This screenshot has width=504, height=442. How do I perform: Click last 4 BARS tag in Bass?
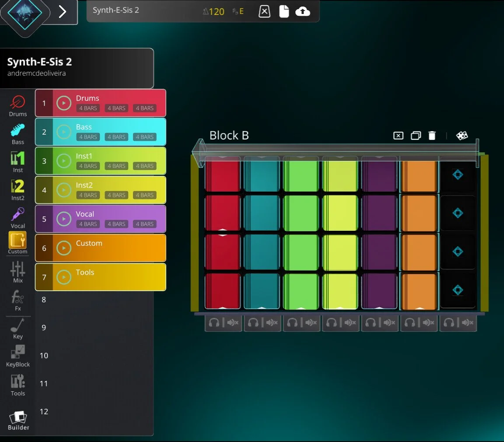click(x=145, y=137)
